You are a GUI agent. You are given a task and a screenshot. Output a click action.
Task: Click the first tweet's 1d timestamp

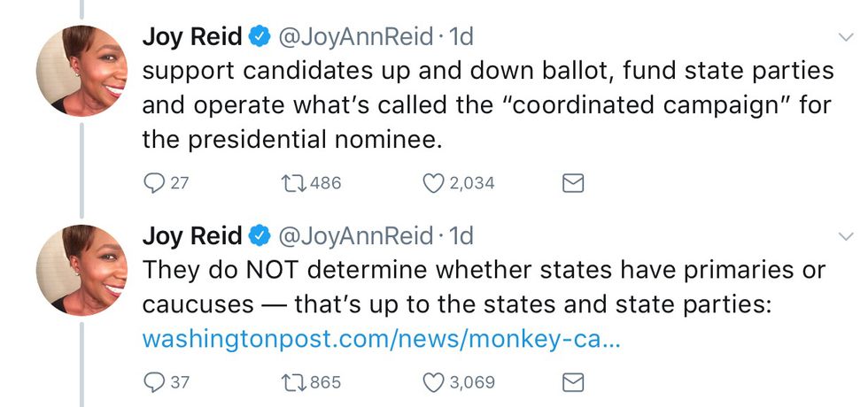[x=461, y=37]
